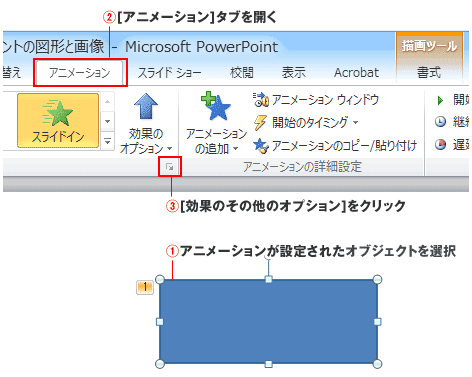Viewport: 472px width, 377px height.
Task: Open the 効果のオプション dropdown
Action: coord(146,142)
